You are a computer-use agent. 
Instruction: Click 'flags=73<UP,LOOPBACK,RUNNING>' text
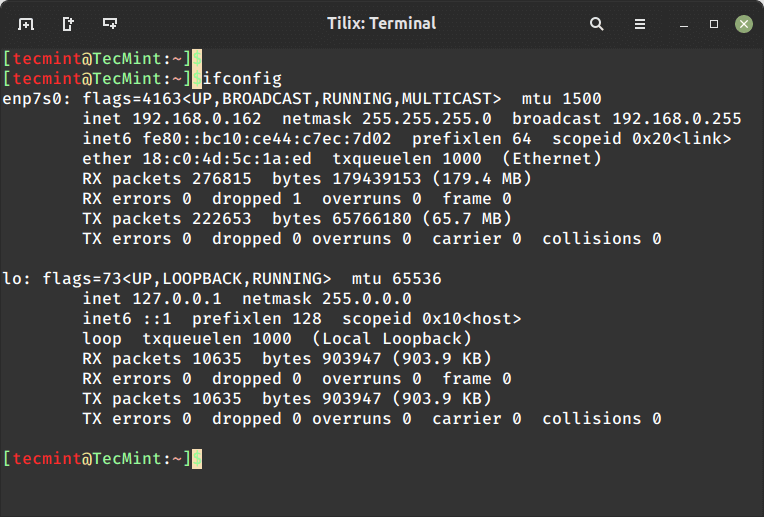(x=187, y=279)
